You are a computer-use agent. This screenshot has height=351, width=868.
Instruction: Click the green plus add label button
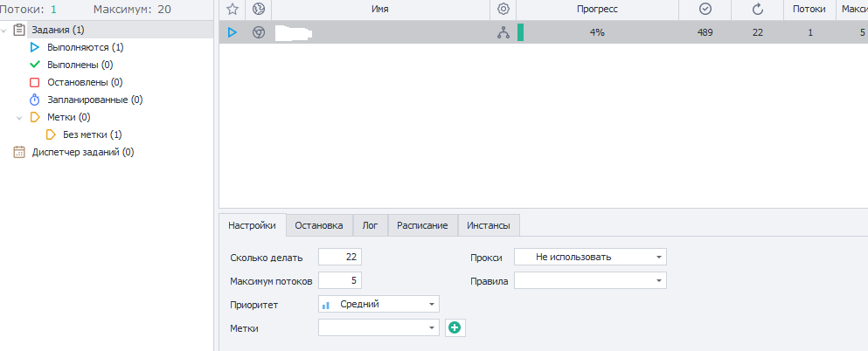(455, 327)
